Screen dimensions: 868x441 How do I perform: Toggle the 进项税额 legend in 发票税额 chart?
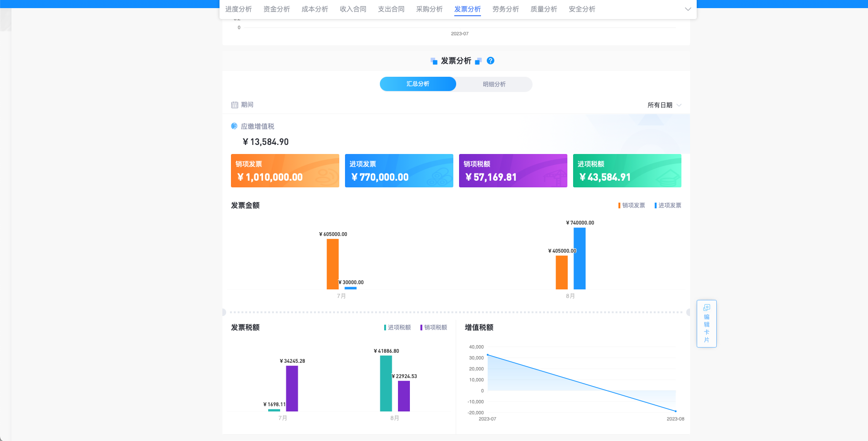397,327
